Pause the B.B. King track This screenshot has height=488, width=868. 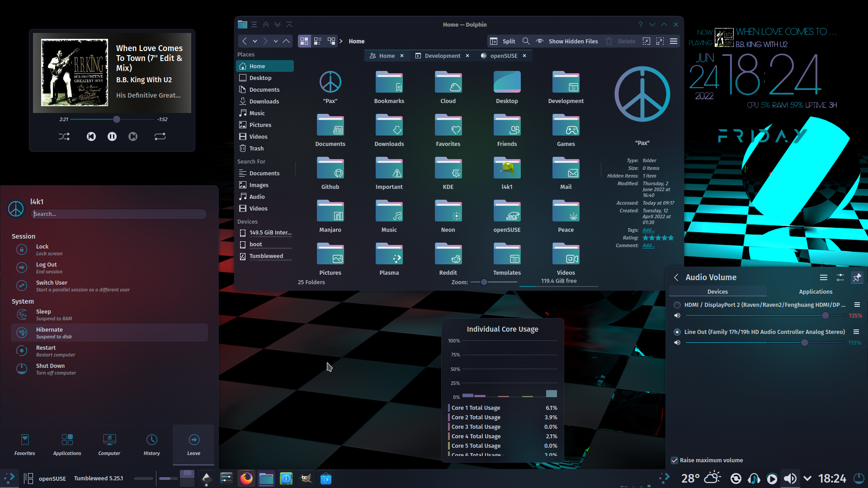point(112,136)
